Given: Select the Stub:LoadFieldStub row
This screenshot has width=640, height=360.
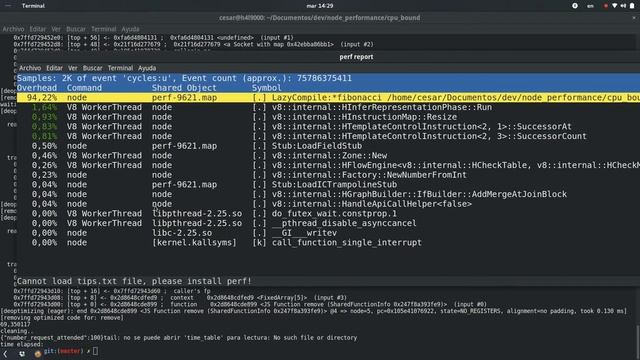Looking at the screenshot, I should (328, 146).
